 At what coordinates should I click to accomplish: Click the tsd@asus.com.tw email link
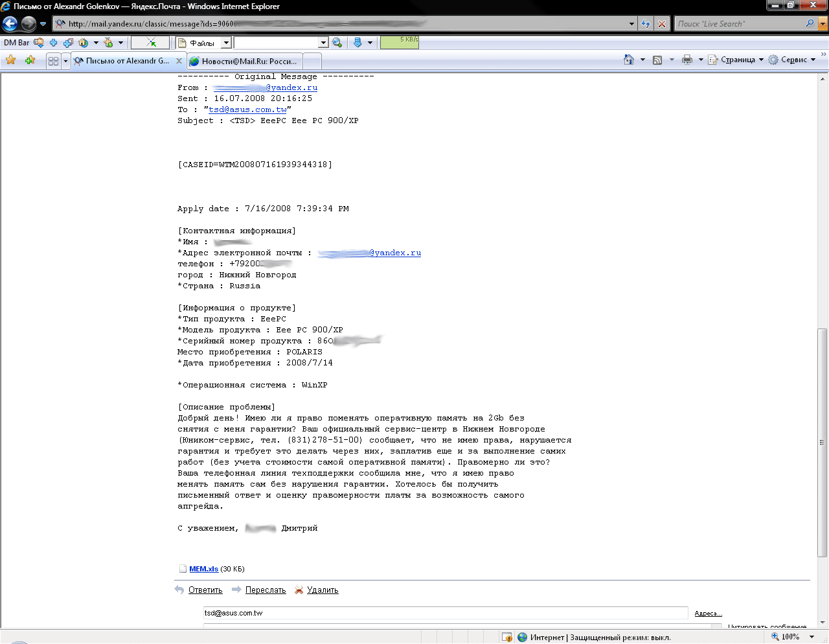(247, 109)
